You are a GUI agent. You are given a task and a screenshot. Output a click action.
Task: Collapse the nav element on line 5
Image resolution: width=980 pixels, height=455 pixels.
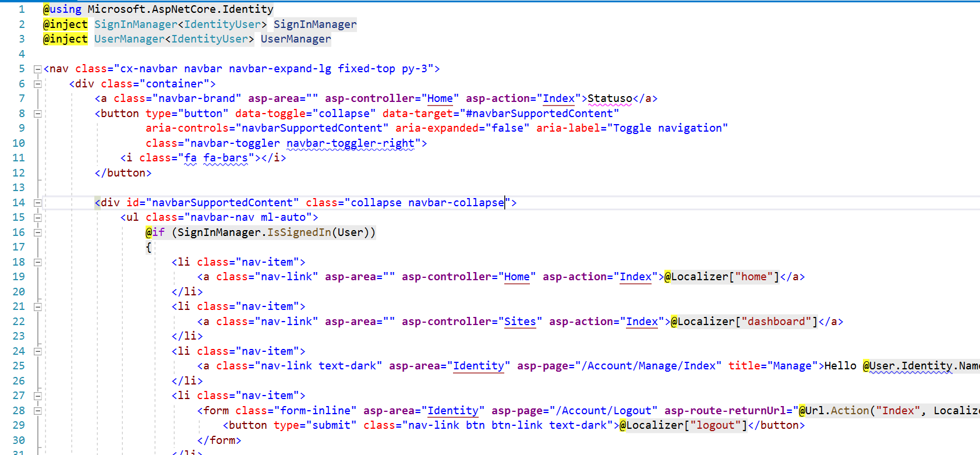(38, 69)
